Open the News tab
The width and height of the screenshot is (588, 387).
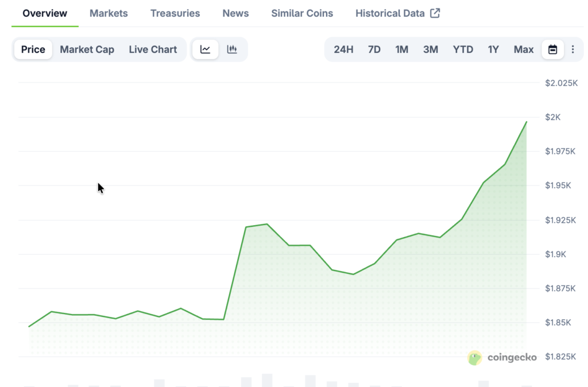(235, 13)
